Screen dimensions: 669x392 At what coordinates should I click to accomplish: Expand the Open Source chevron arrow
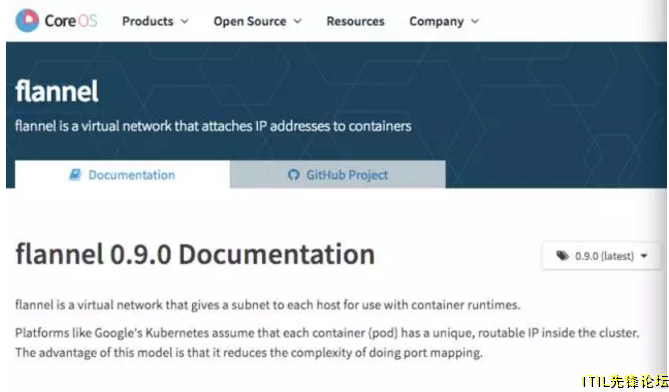tap(298, 21)
